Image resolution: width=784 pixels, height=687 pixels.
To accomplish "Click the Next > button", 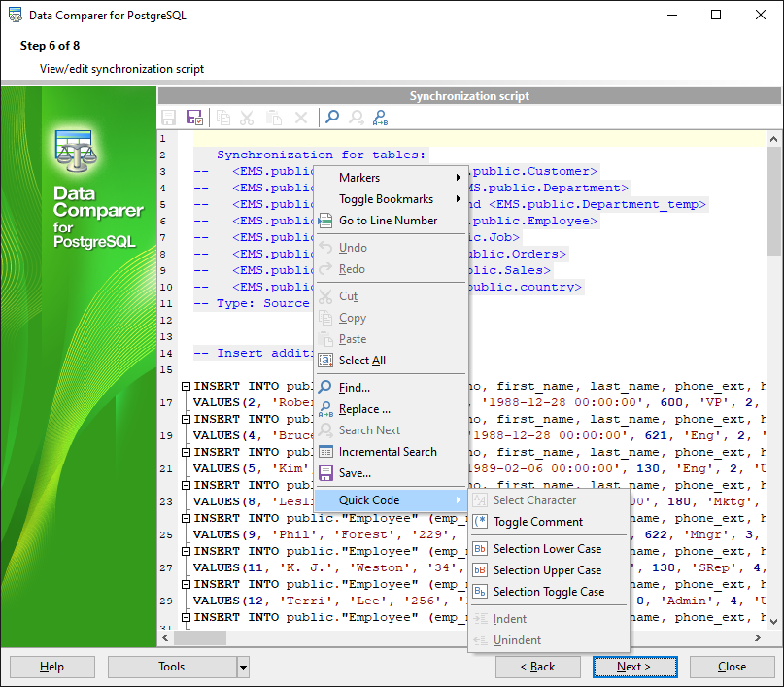I will pos(634,667).
